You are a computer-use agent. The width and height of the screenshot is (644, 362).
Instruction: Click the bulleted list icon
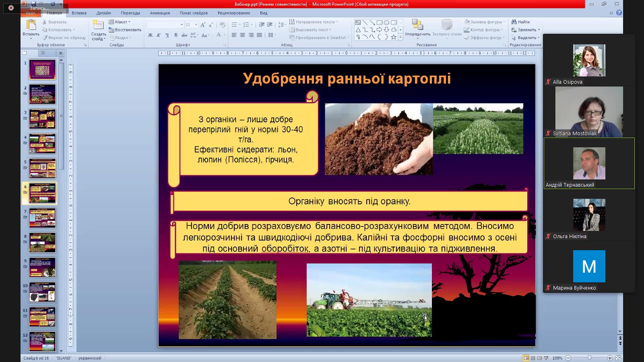235,25
